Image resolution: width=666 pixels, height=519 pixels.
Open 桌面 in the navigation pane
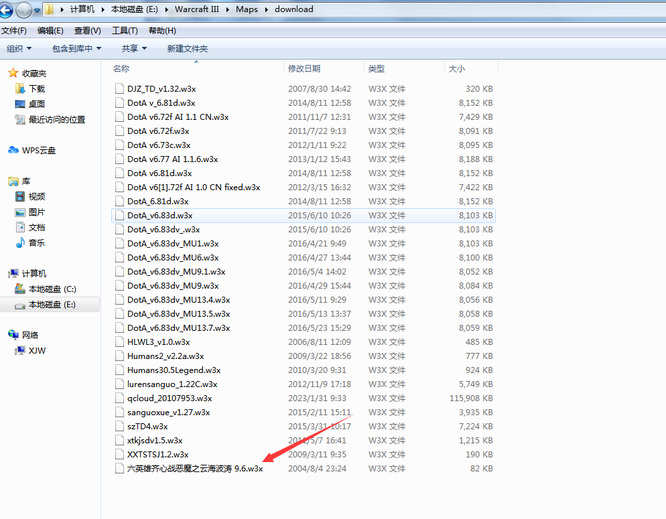[x=36, y=104]
